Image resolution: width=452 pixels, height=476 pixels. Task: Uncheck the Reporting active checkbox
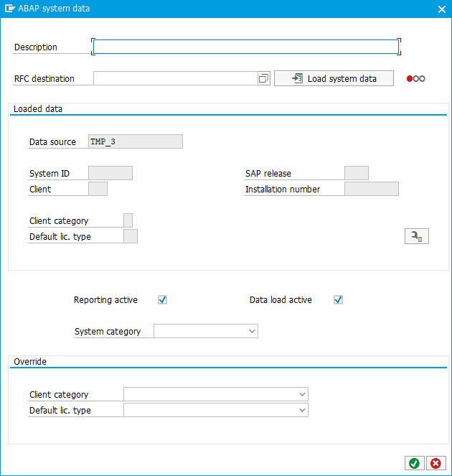pyautogui.click(x=162, y=300)
